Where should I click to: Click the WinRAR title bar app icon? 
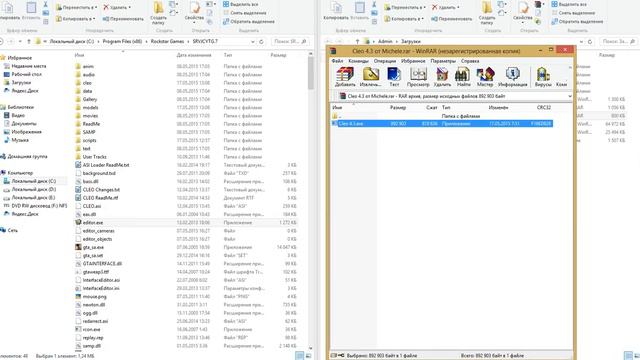(x=333, y=51)
